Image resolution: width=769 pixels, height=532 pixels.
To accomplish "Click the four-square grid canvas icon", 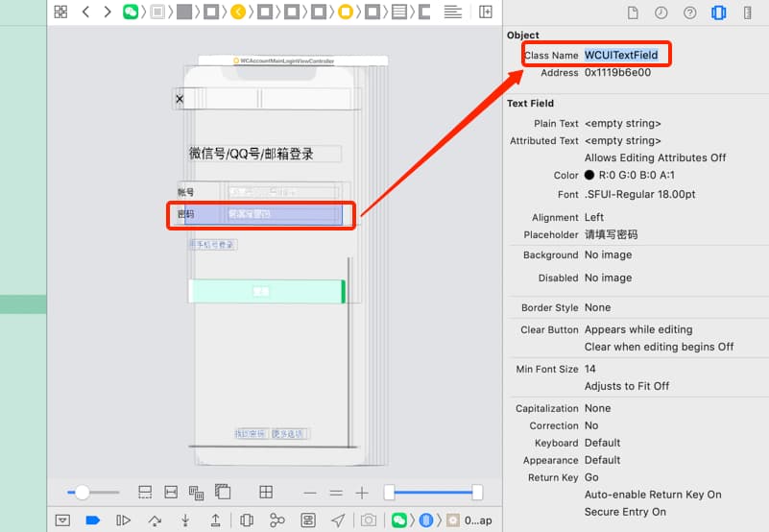I will (x=266, y=493).
